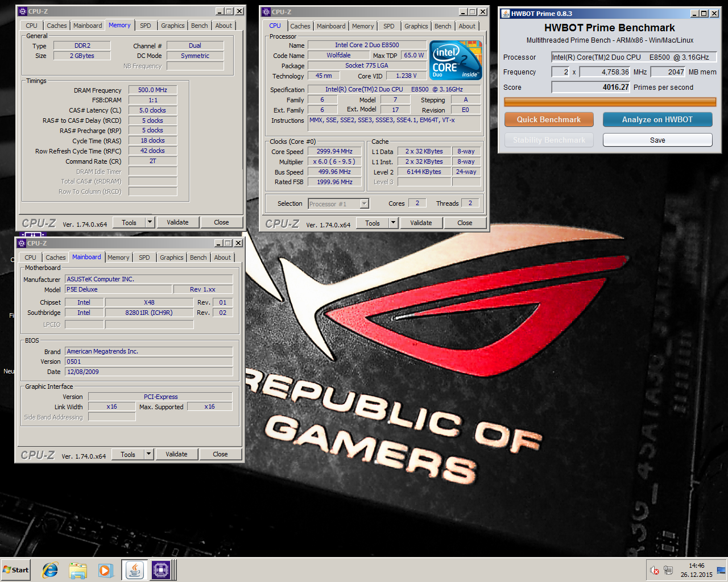
Task: Click Tools button in Memory window
Action: point(129,222)
